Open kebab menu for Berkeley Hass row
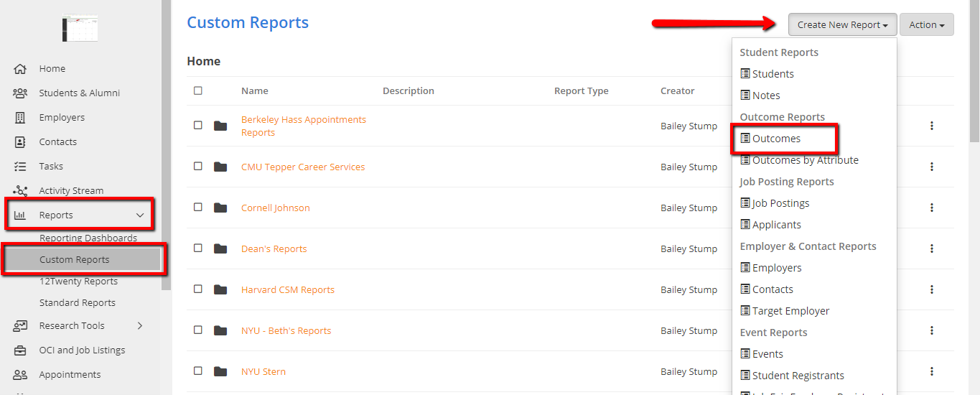The width and height of the screenshot is (980, 395). 931,126
